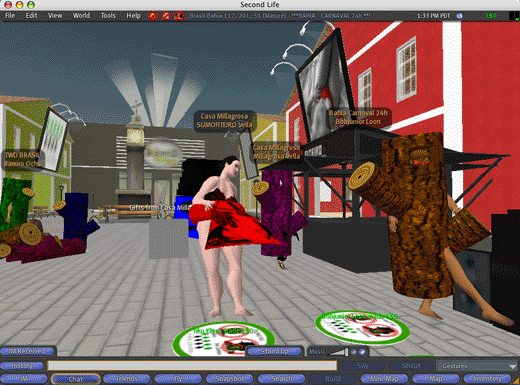Click the L$0 balance indicator
520x385 pixels.
coord(491,16)
